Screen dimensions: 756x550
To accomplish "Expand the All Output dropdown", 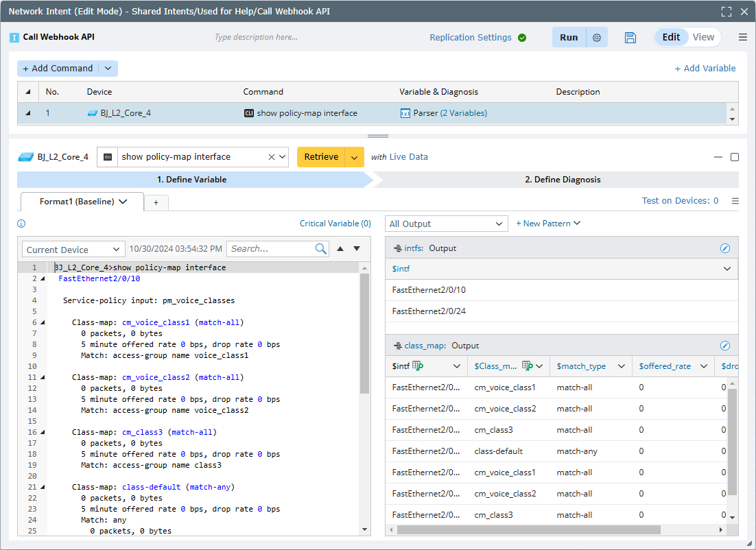I will coord(446,224).
